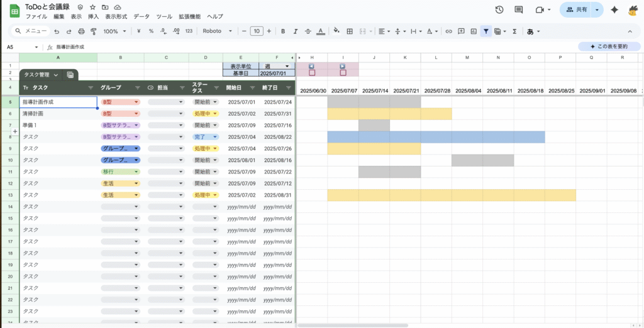Apply yen currency format
Screen dimensions: 644x328
(139, 31)
